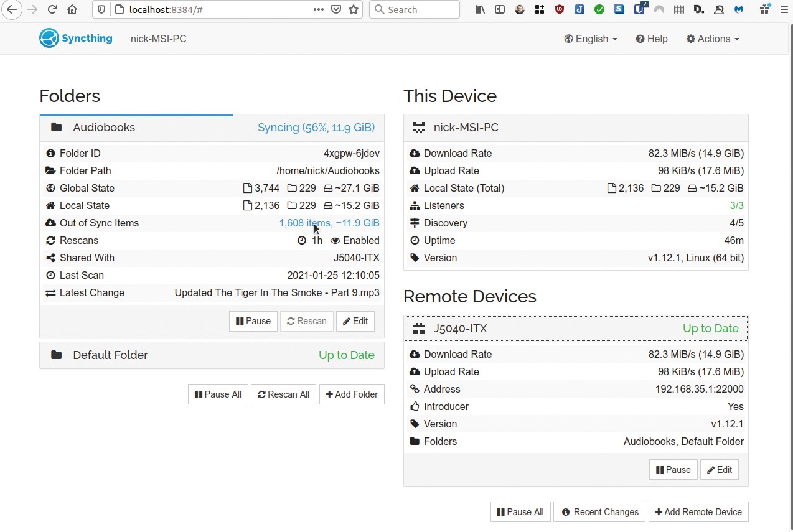Click the Rescans Enabled eye watcher indicator
793x532 pixels.
(355, 240)
